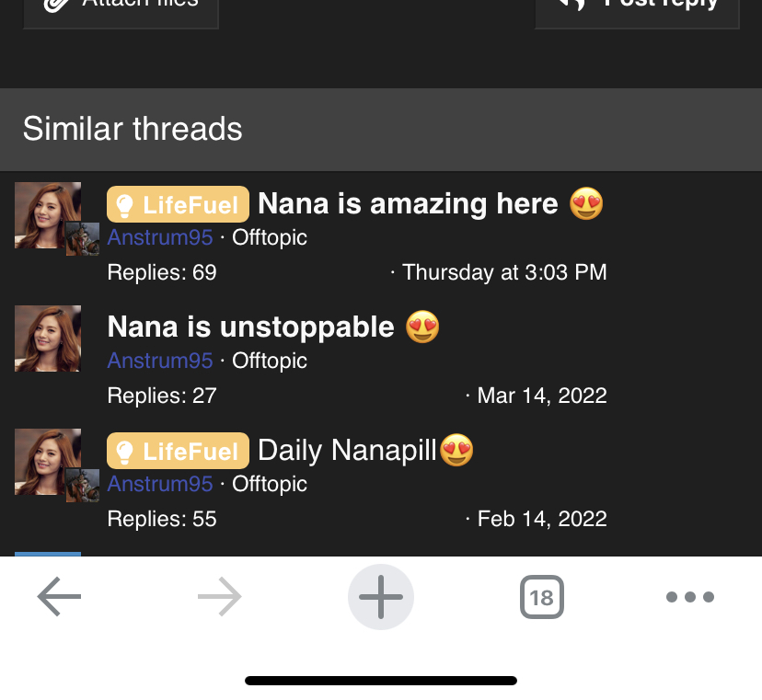The image size is (762, 700).
Task: Open a new tab with plus button
Action: 381,597
